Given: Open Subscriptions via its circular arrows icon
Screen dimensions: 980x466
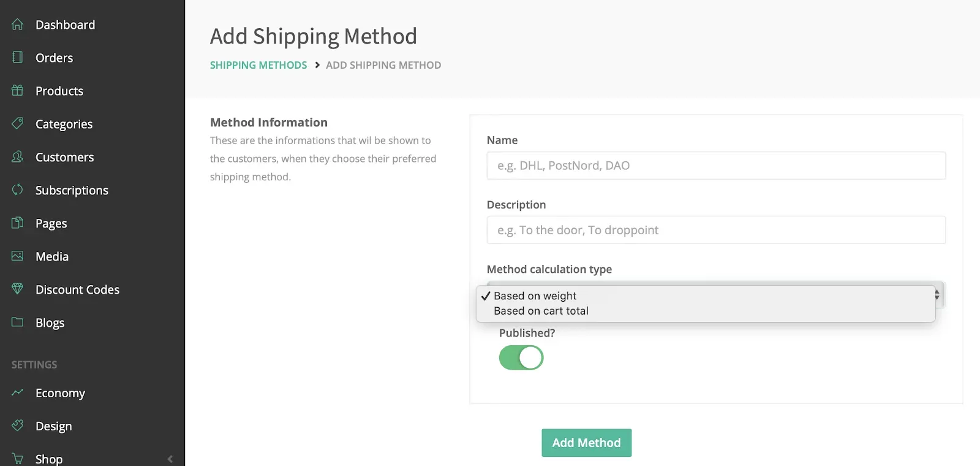Looking at the screenshot, I should (17, 190).
